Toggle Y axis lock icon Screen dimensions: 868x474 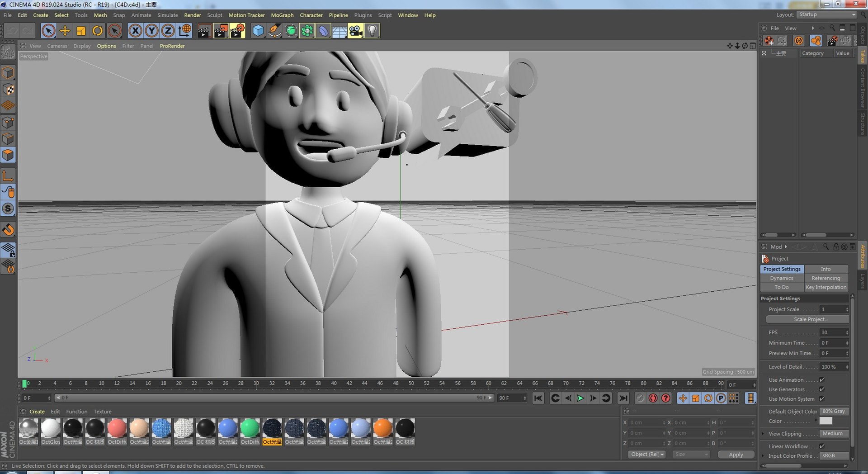pyautogui.click(x=151, y=31)
